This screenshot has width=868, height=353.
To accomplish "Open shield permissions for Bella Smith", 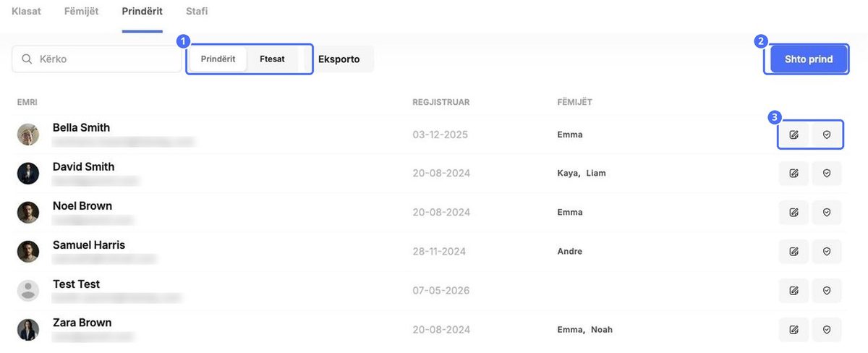I will coord(827,135).
